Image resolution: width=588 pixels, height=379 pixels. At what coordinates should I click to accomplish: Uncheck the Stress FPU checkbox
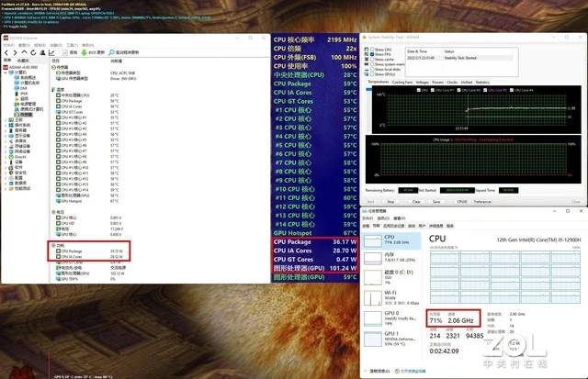[372, 54]
